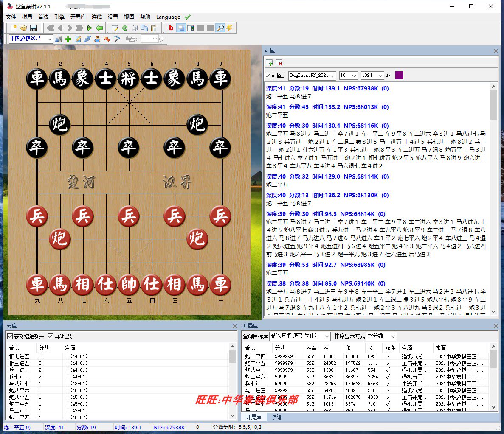504x434 pixels.
Task: Jump to first move with double-left arrow
Action: pyautogui.click(x=51, y=28)
